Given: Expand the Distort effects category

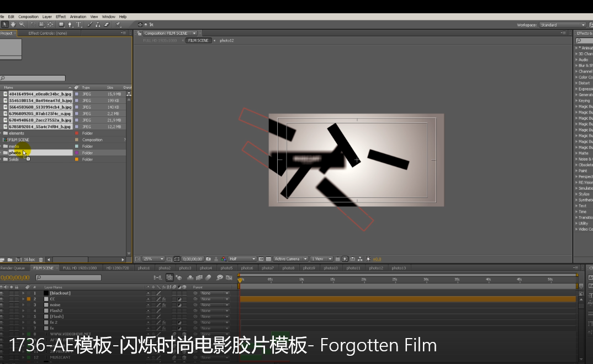Looking at the screenshot, I should pyautogui.click(x=576, y=83).
